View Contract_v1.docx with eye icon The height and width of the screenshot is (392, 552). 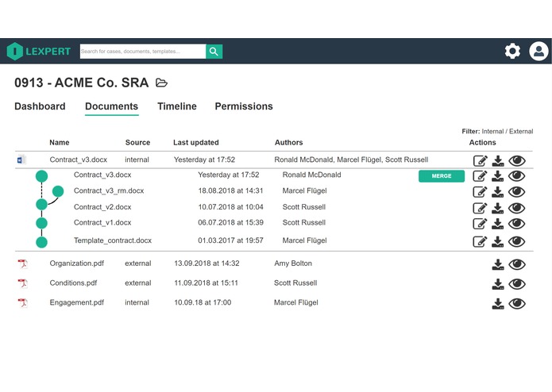pyautogui.click(x=517, y=224)
